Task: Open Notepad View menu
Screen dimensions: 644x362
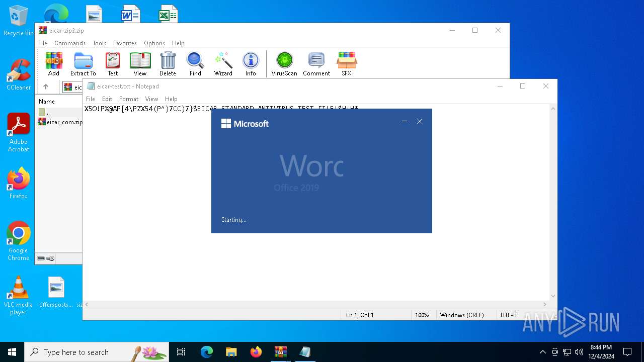Action: tap(151, 99)
